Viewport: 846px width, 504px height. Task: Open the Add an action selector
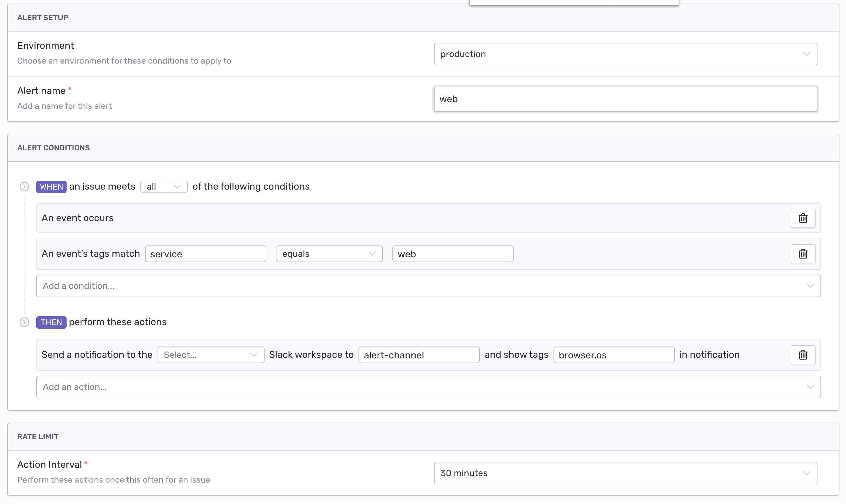pos(408,387)
